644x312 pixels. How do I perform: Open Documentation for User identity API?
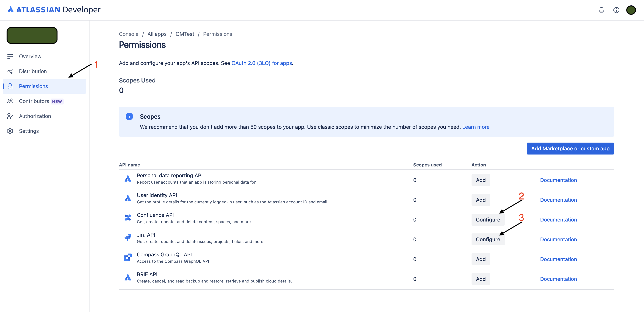tap(558, 200)
